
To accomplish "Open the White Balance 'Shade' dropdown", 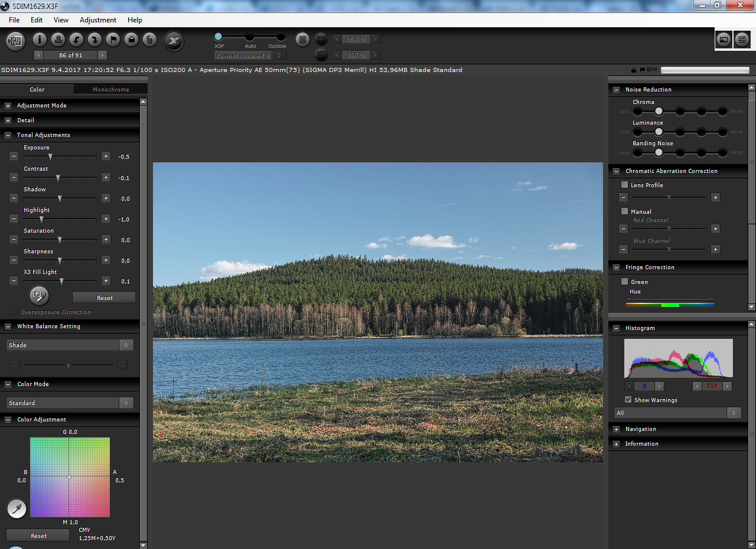I will (70, 345).
